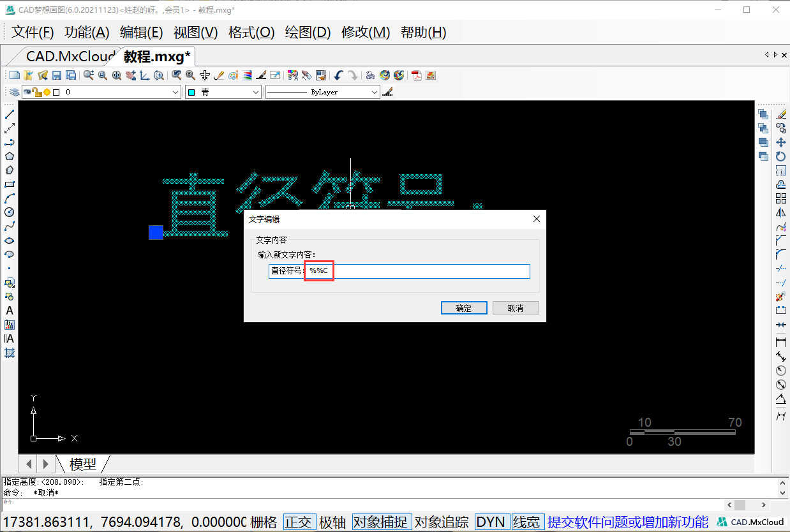Toggle 线宽 lineweight display

tap(526, 522)
